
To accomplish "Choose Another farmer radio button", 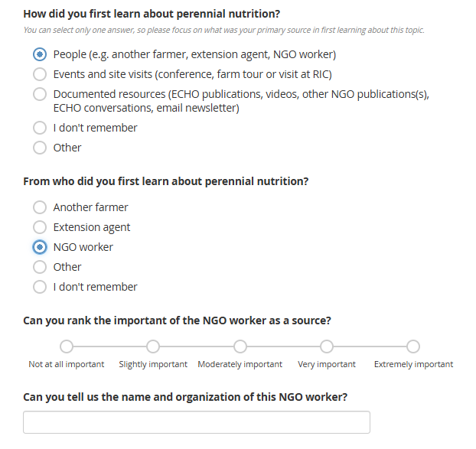I will [x=40, y=207].
